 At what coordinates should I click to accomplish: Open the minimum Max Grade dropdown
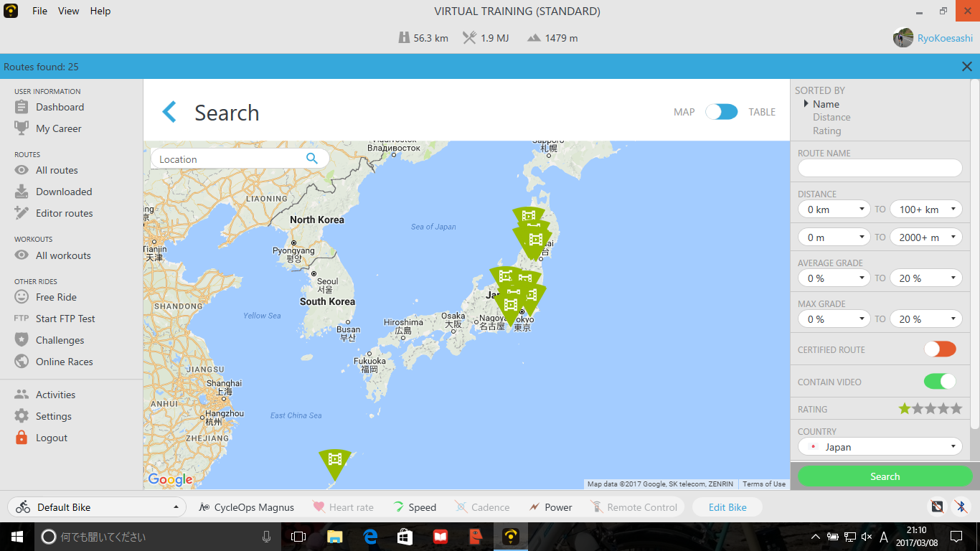click(x=834, y=319)
